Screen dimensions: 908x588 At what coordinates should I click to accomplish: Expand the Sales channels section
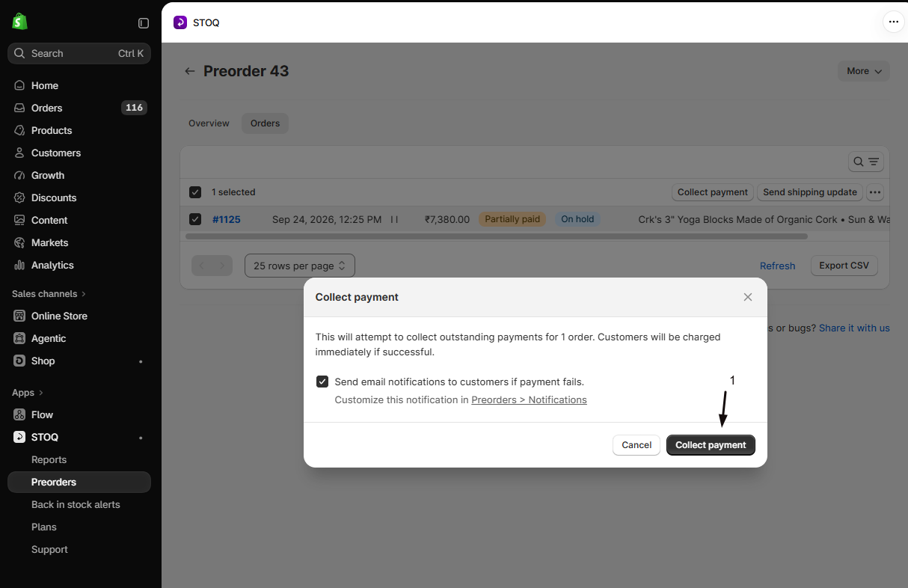coord(49,293)
